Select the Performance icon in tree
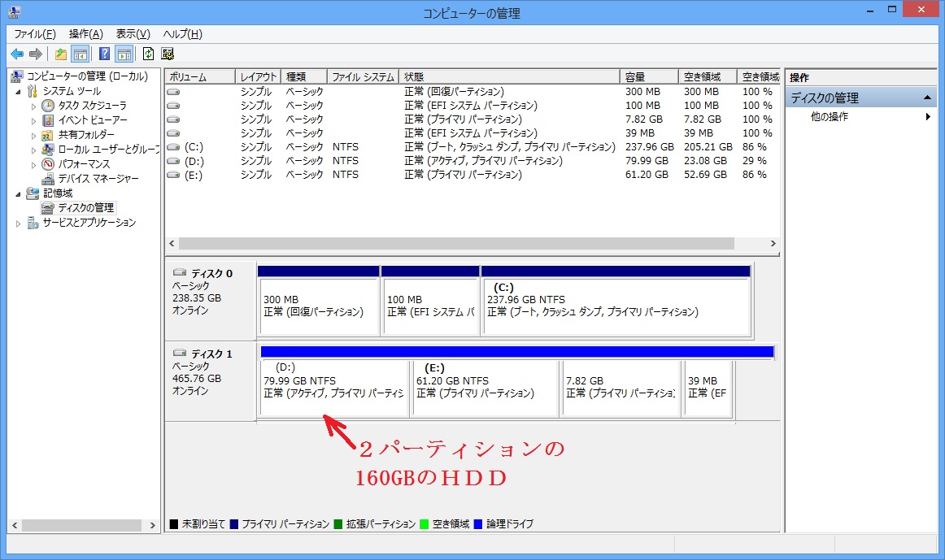945x560 pixels. point(48,164)
